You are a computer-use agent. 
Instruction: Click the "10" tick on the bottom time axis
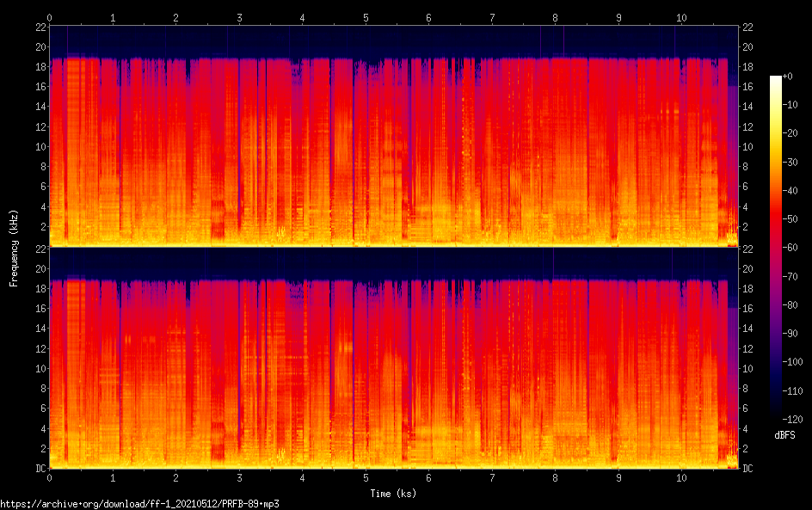click(681, 478)
